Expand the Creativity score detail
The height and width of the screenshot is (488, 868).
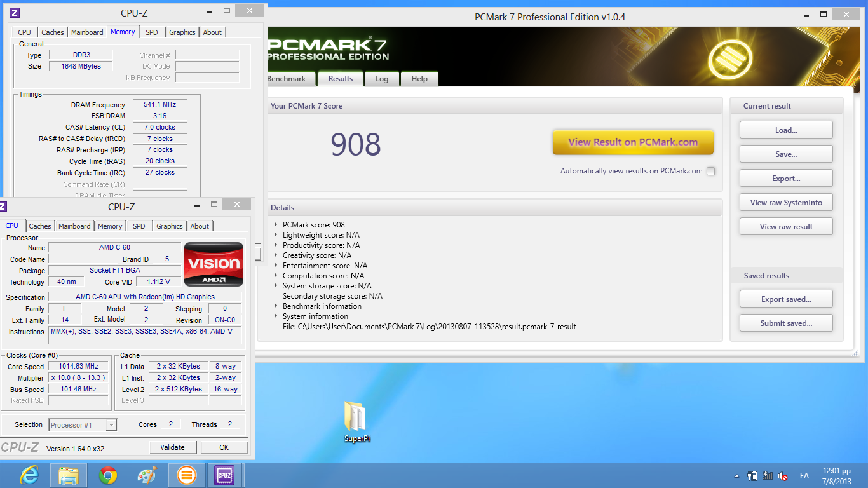(x=276, y=255)
